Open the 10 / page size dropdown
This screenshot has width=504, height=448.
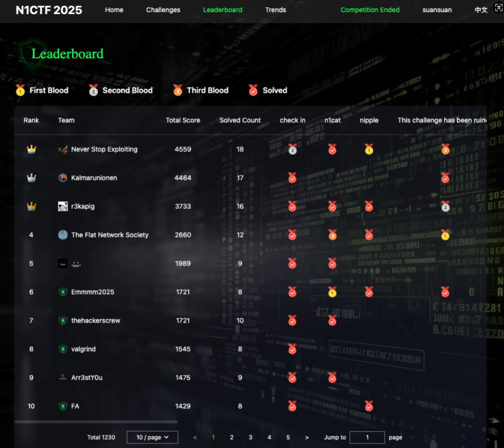[152, 437]
